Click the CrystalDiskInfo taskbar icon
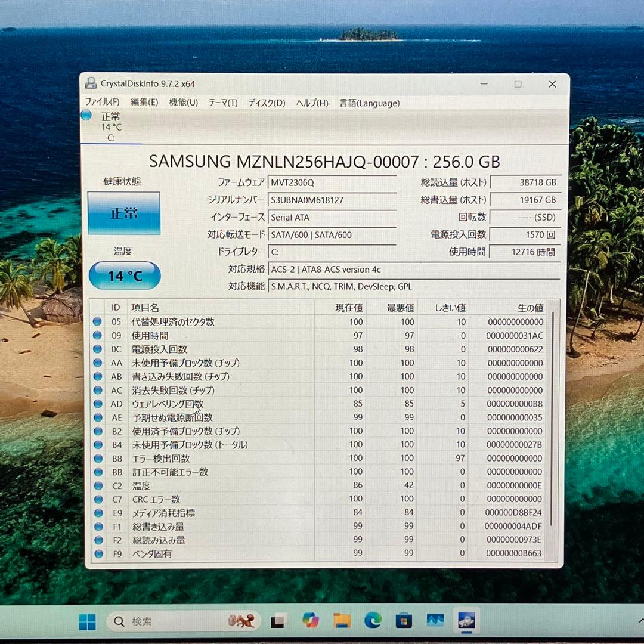 pos(466,620)
